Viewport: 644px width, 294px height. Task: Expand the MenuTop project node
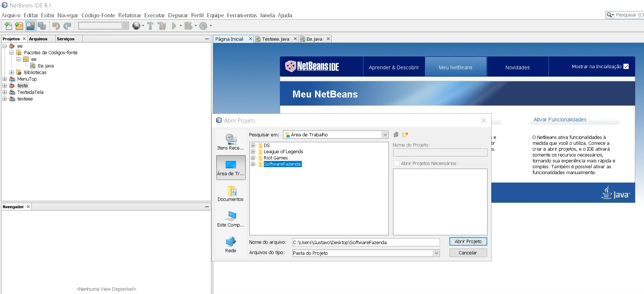[x=4, y=79]
